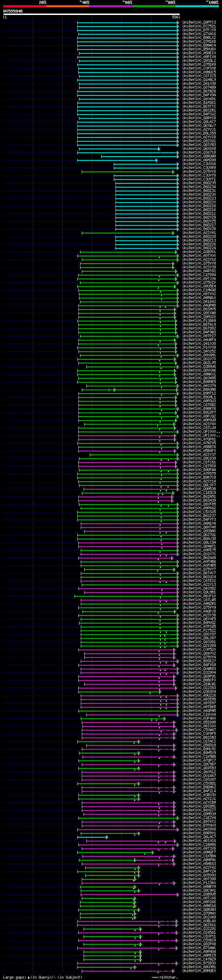Click label UniRef100_C4TNZ9
The height and width of the screenshot is (980, 222).
[x=199, y=959]
